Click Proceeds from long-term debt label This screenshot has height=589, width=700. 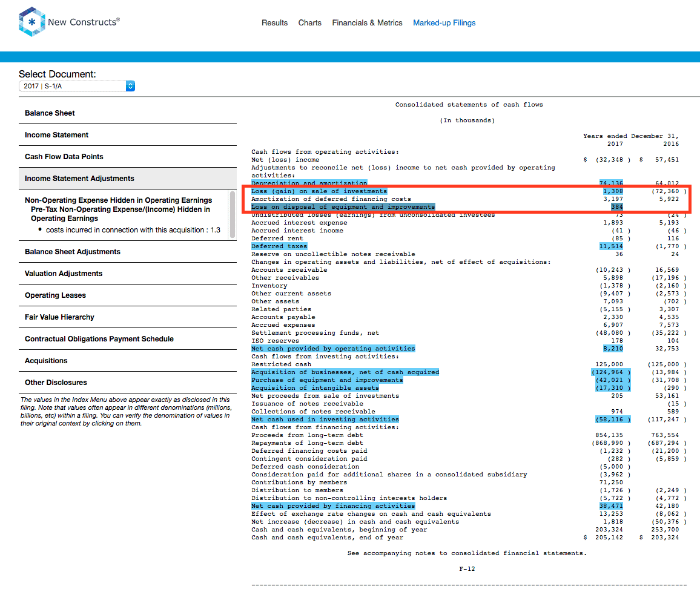pyautogui.click(x=307, y=435)
